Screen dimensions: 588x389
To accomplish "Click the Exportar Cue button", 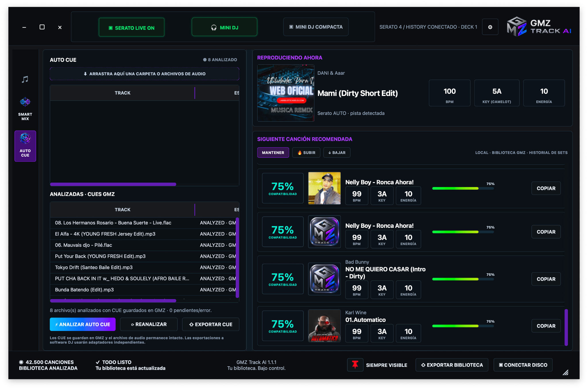I will pyautogui.click(x=211, y=324).
